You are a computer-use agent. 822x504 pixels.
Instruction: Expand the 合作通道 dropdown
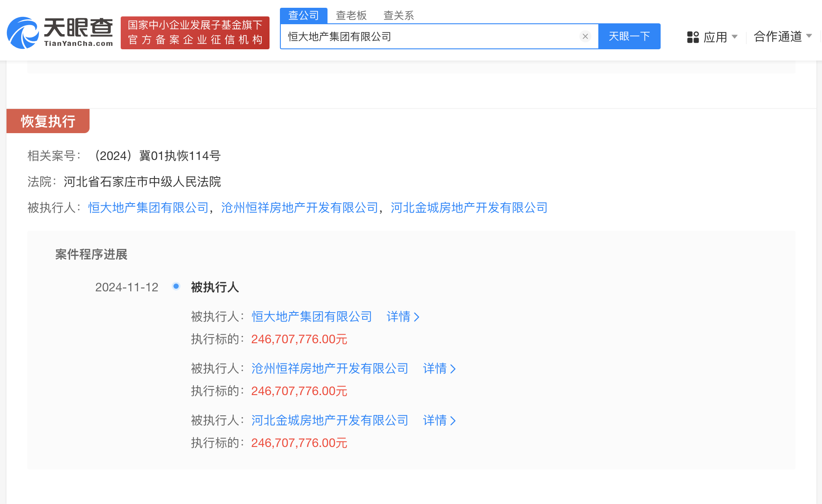pos(783,36)
